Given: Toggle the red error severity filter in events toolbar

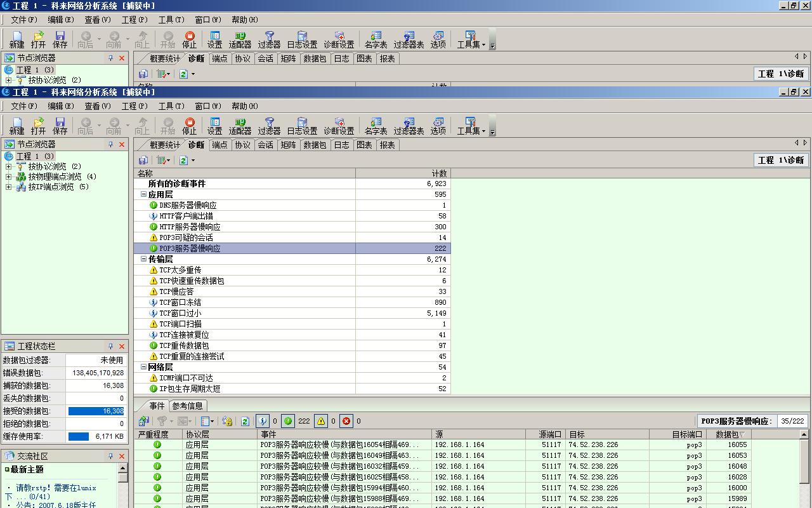Looking at the screenshot, I should tap(346, 421).
